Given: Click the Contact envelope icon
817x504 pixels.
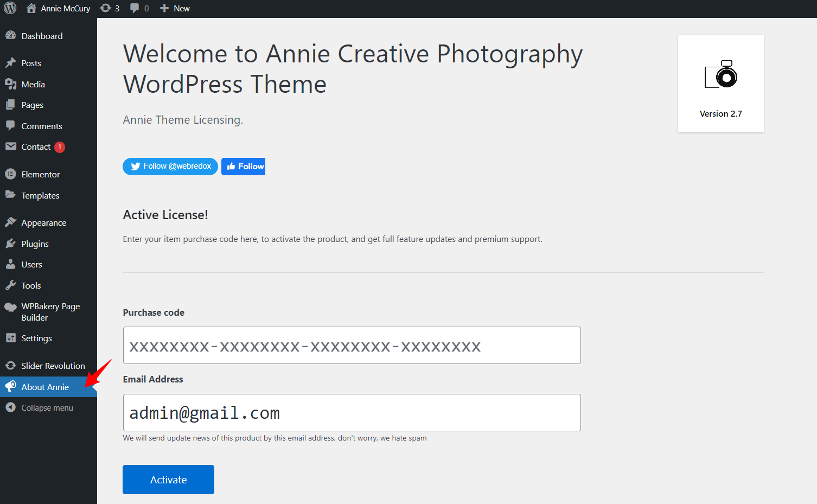Looking at the screenshot, I should pyautogui.click(x=10, y=146).
